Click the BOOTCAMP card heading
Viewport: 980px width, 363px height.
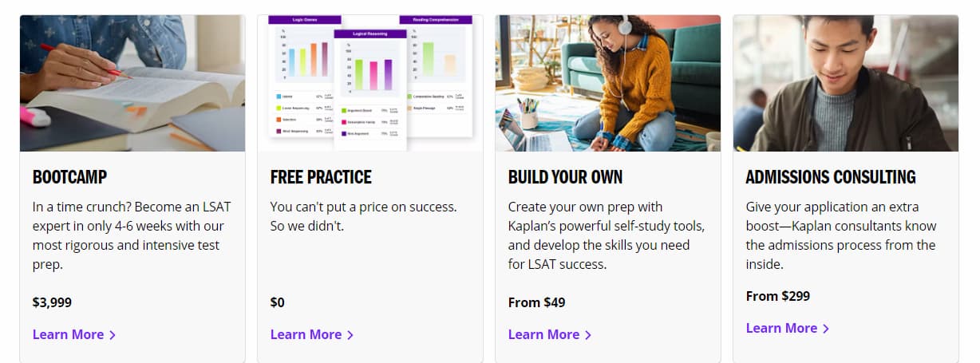pyautogui.click(x=69, y=177)
